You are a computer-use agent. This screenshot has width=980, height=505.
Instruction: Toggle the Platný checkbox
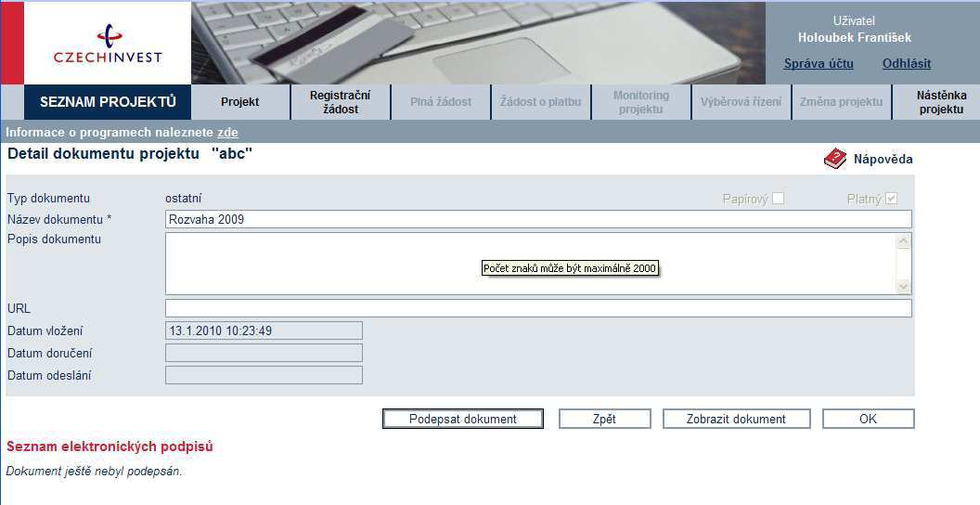[892, 198]
